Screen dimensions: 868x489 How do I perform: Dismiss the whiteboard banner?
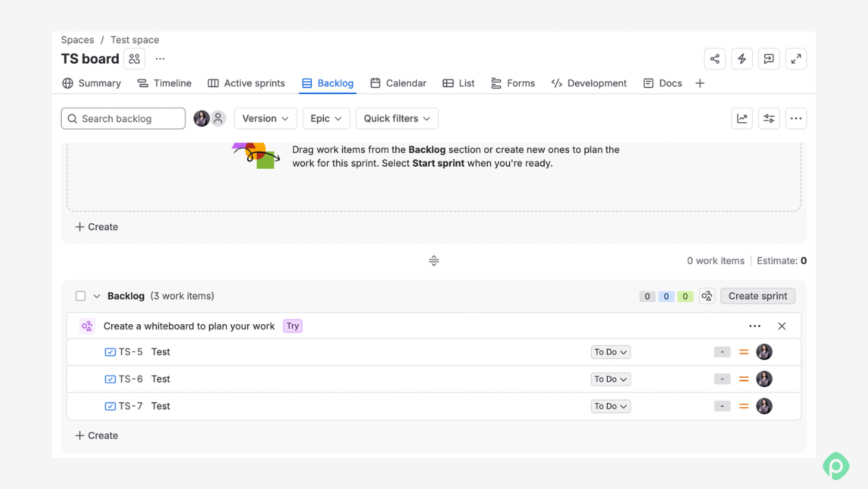coord(781,326)
